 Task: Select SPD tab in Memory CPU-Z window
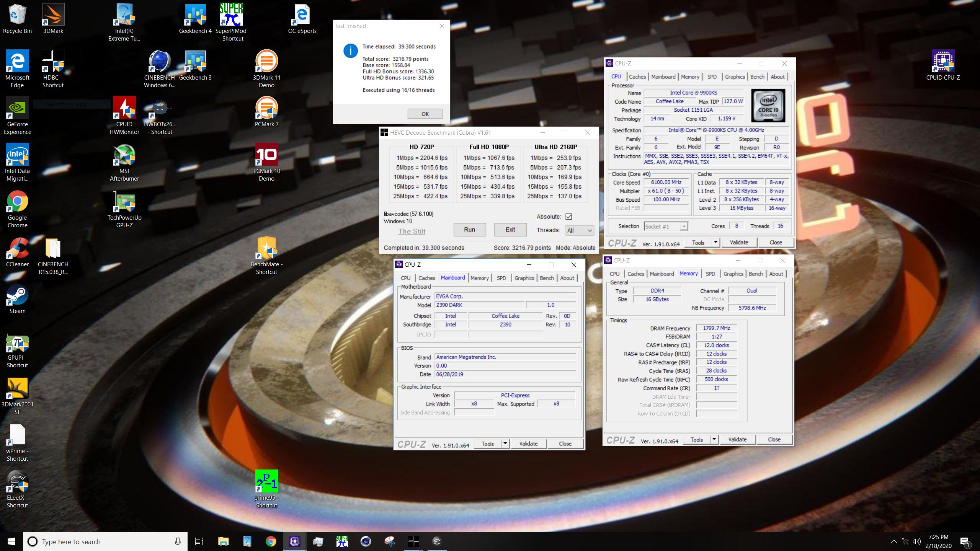point(710,274)
